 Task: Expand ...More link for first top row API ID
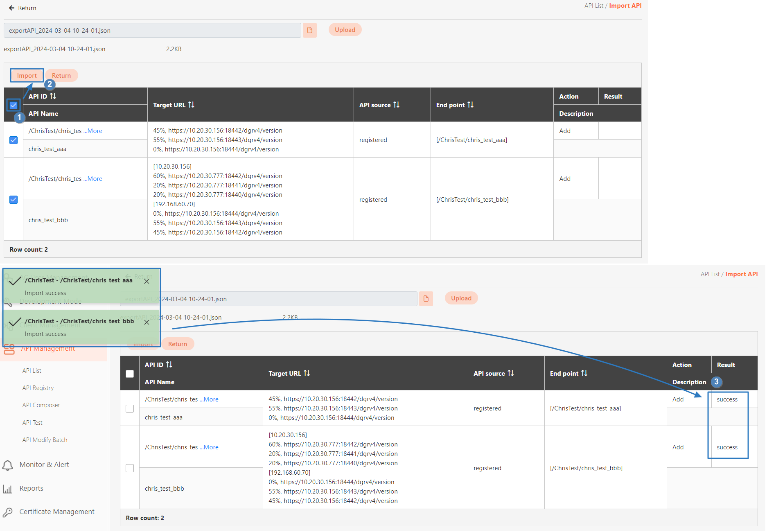pyautogui.click(x=93, y=131)
